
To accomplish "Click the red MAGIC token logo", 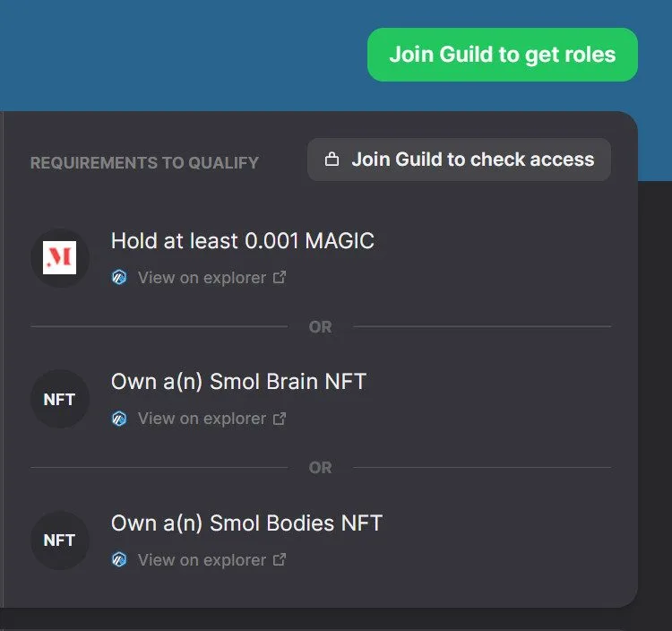I will coord(59,257).
